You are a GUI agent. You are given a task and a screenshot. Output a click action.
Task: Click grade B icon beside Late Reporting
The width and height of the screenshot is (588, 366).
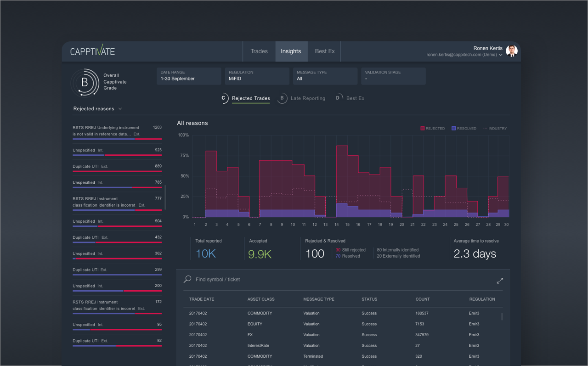(x=282, y=98)
